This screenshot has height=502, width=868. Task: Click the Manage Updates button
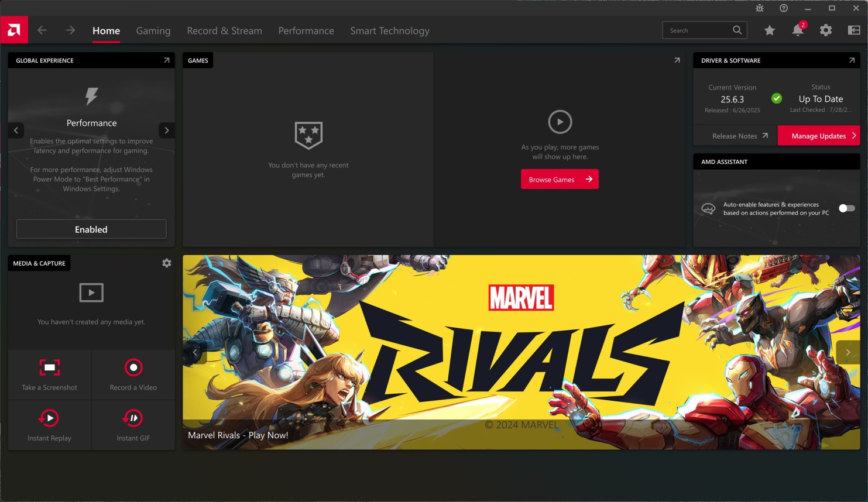[818, 136]
